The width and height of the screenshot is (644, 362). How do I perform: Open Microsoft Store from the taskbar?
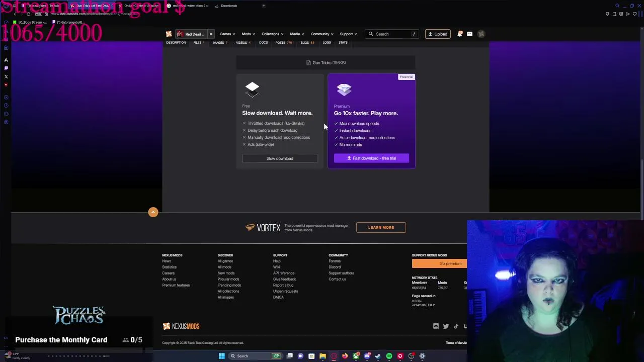click(x=311, y=356)
